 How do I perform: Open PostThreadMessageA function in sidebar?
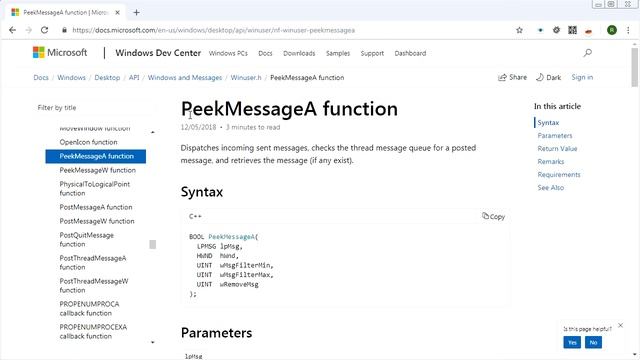pyautogui.click(x=93, y=262)
